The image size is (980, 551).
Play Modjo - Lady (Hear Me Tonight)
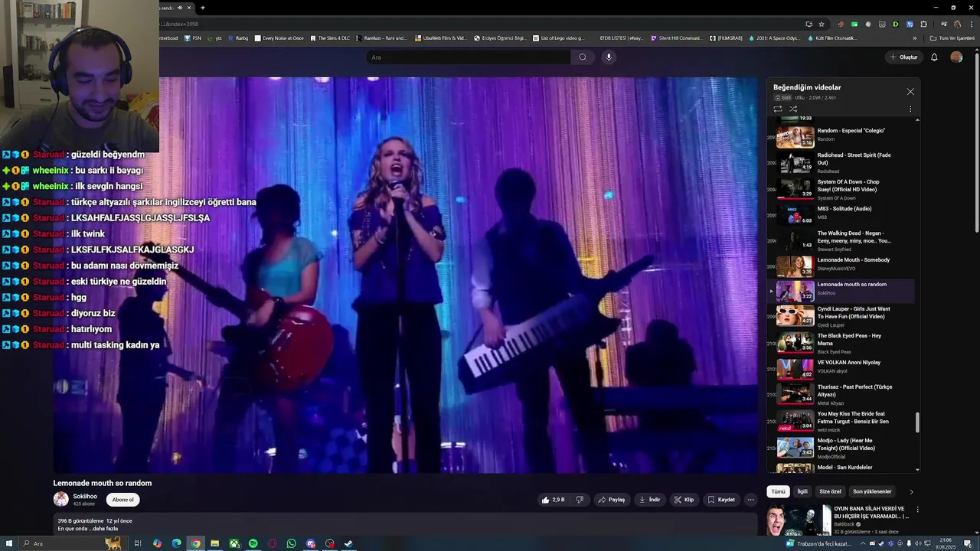coord(842,448)
